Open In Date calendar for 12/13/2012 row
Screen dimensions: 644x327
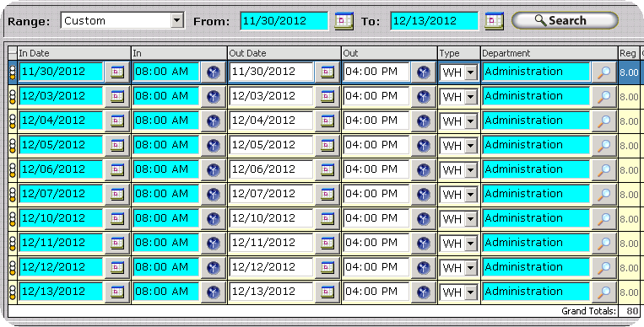coord(117,292)
